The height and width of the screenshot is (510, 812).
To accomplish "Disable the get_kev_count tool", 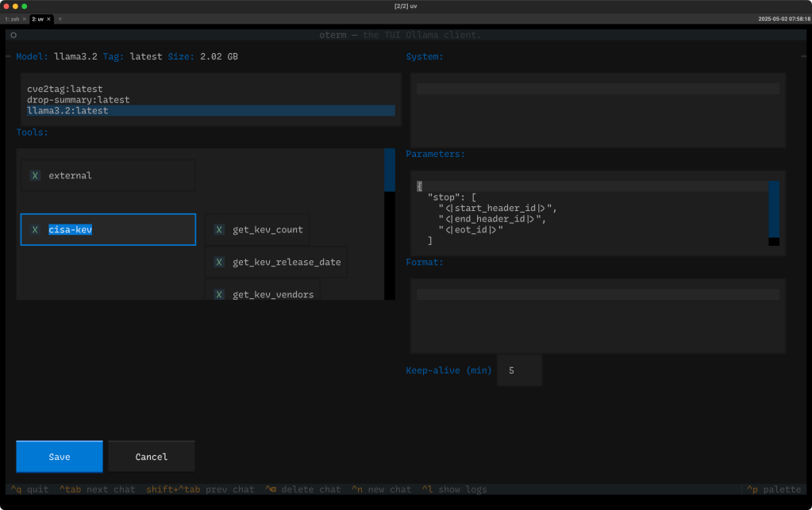I will click(219, 229).
